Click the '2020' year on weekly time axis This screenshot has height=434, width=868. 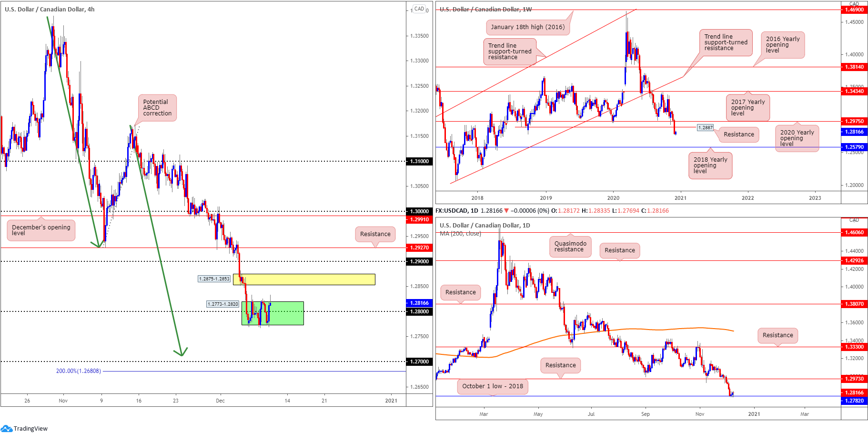(613, 198)
